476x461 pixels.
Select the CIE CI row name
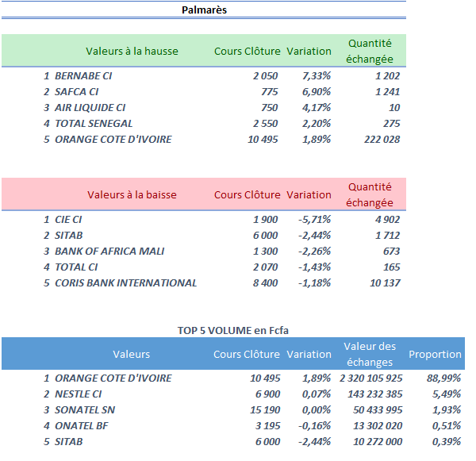68,219
